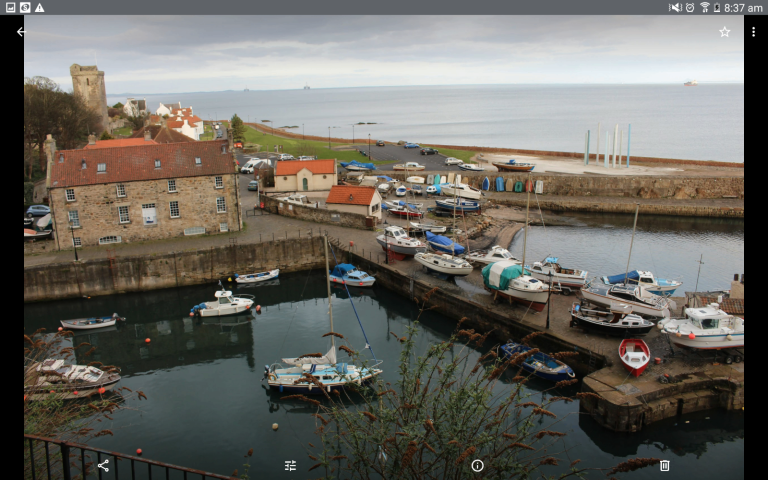Tap the harbor photo to toggle controls
The height and width of the screenshot is (480, 768).
[384, 247]
